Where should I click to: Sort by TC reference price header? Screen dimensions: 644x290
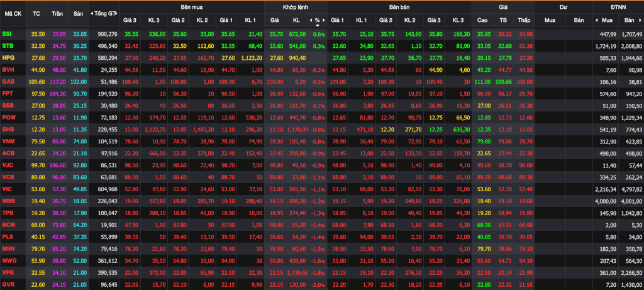pos(36,14)
